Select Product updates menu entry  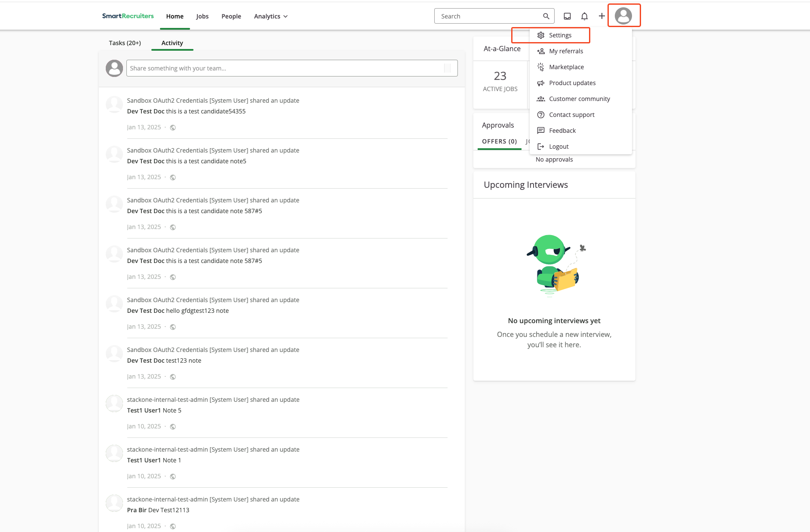(x=581, y=83)
